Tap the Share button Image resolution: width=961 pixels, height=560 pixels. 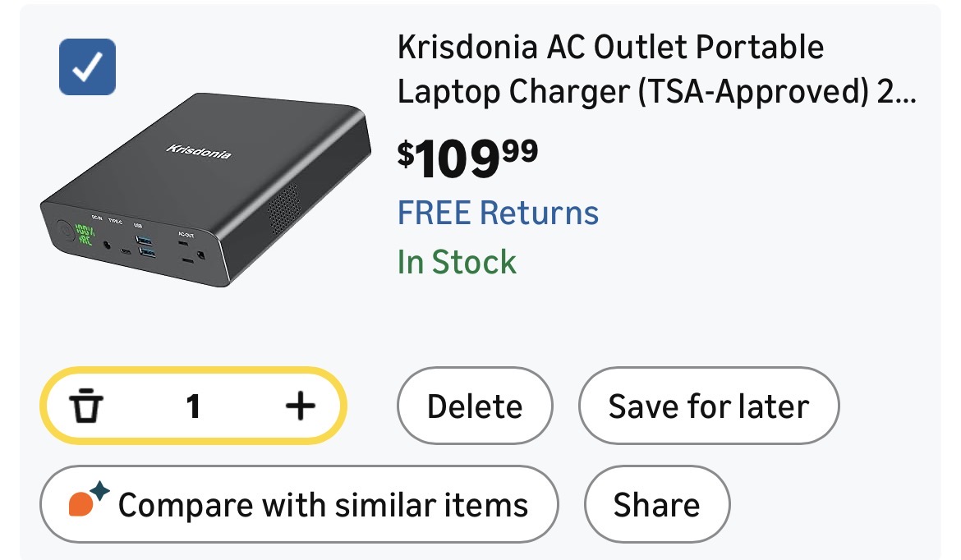pos(656,504)
